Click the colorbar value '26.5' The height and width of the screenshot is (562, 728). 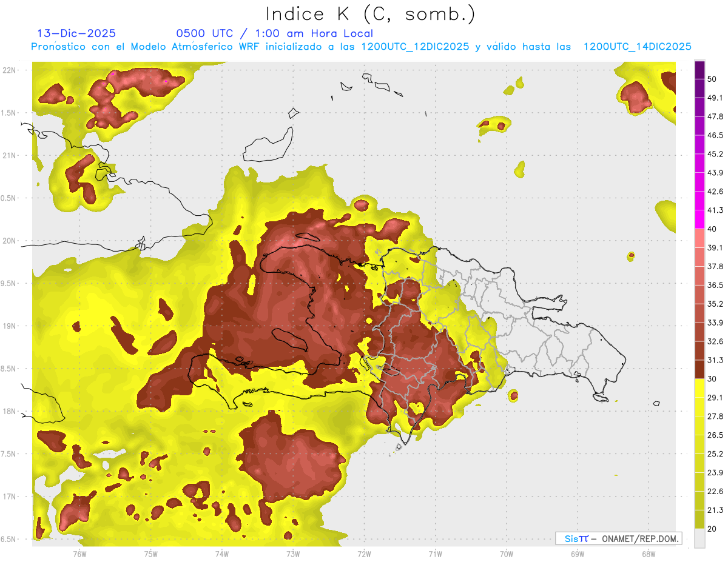tap(715, 435)
